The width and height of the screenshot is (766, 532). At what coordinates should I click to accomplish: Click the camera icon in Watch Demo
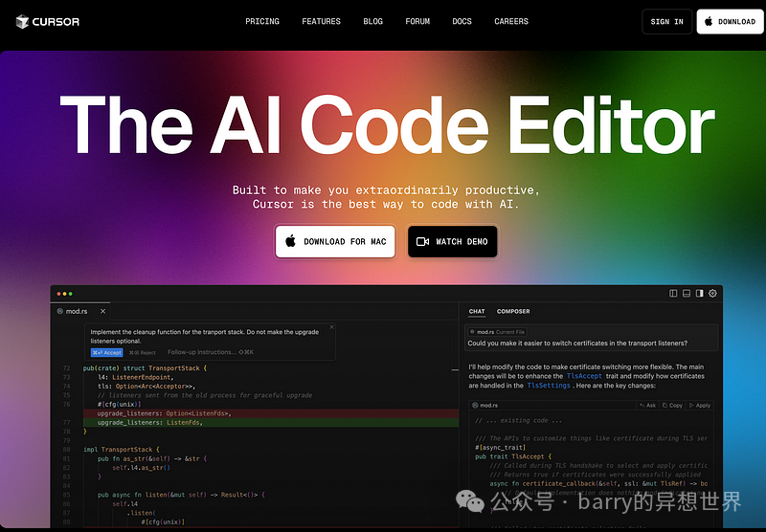coord(422,241)
